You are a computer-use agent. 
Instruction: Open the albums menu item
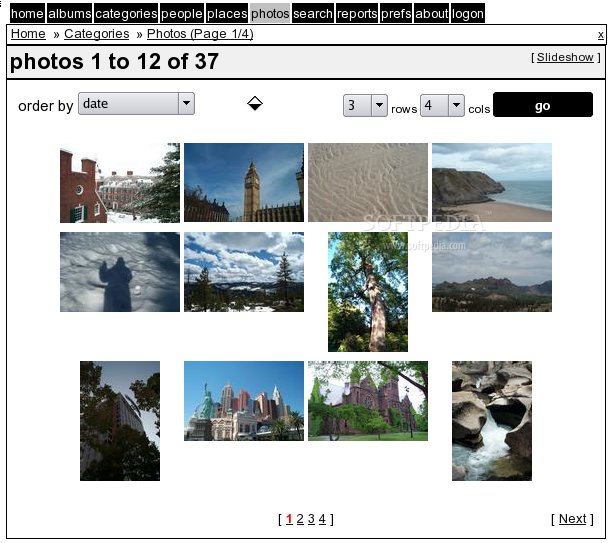pyautogui.click(x=69, y=14)
